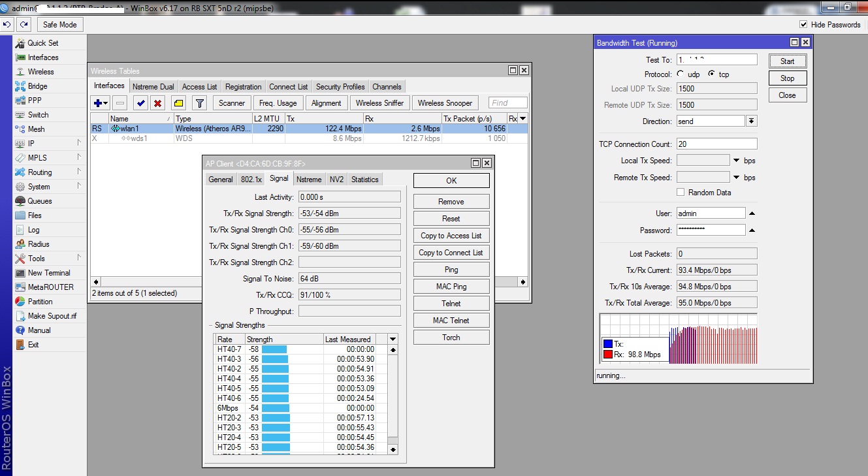Open Queues from the sidebar

click(39, 201)
